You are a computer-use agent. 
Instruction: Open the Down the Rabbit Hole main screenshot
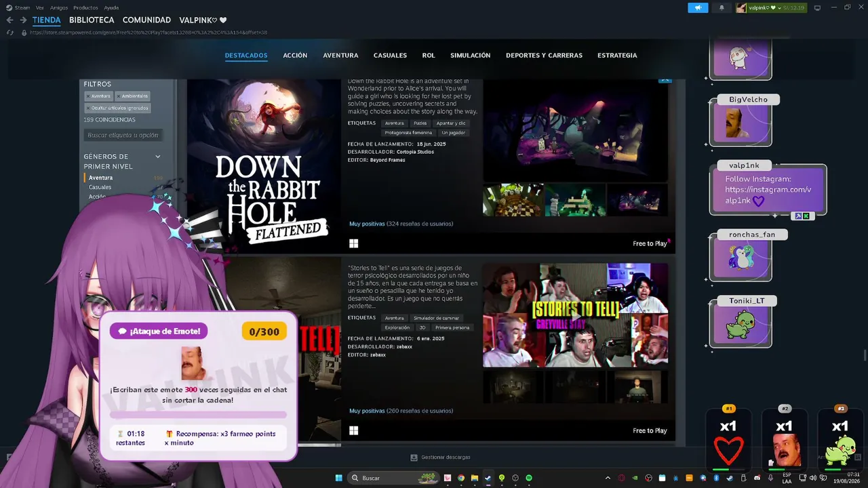tap(575, 131)
